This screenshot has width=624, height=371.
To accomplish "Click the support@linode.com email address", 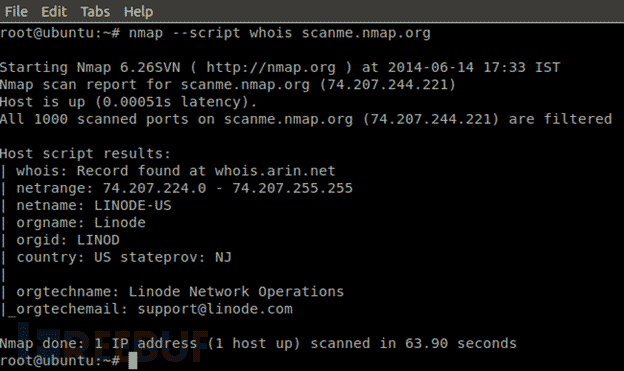I will tap(215, 309).
